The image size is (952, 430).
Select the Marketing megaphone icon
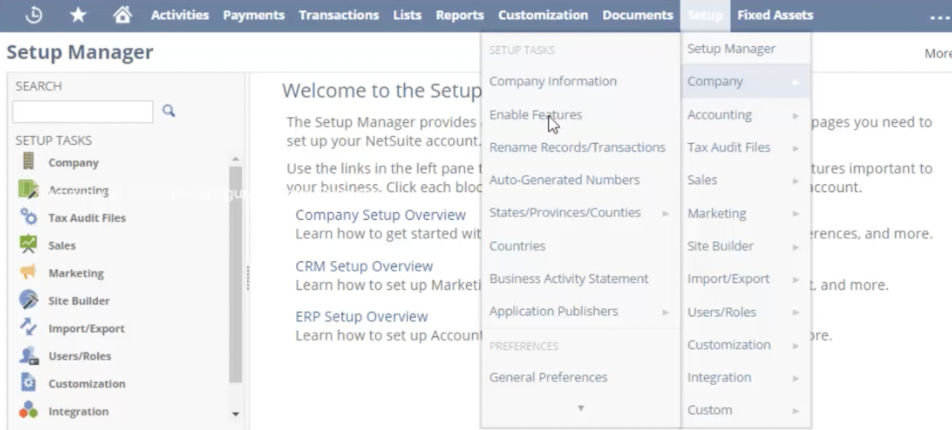point(29,273)
